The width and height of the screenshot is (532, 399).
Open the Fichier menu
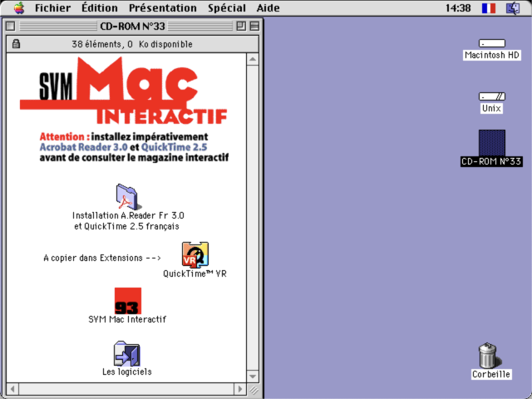pos(52,7)
